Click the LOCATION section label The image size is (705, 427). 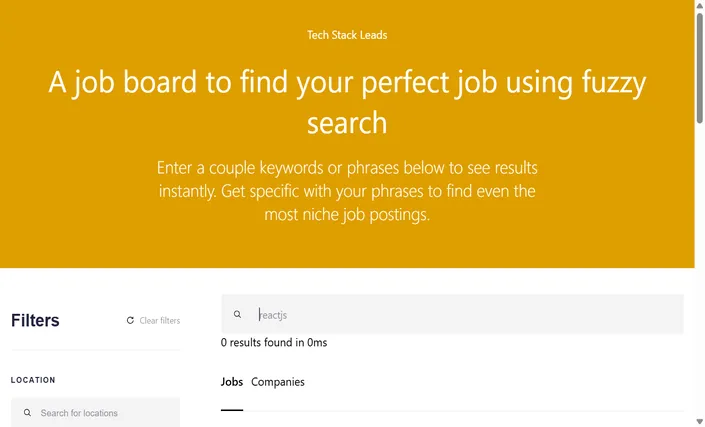[33, 380]
